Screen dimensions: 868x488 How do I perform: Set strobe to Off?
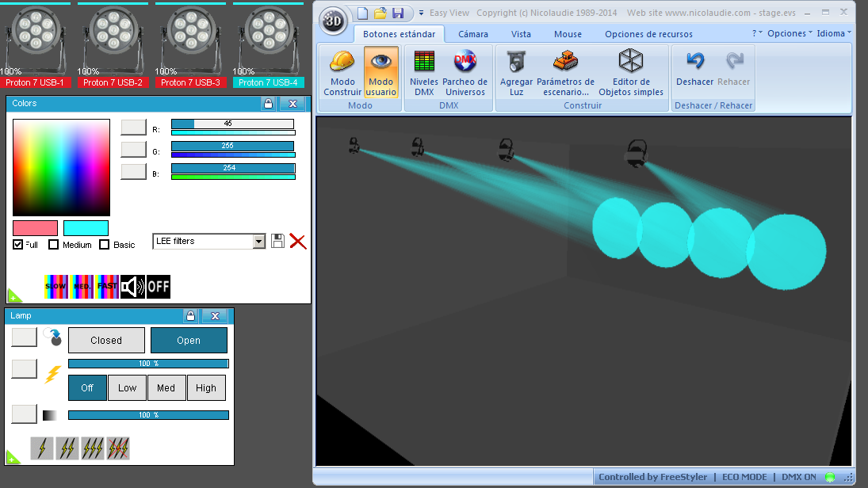[x=87, y=388]
